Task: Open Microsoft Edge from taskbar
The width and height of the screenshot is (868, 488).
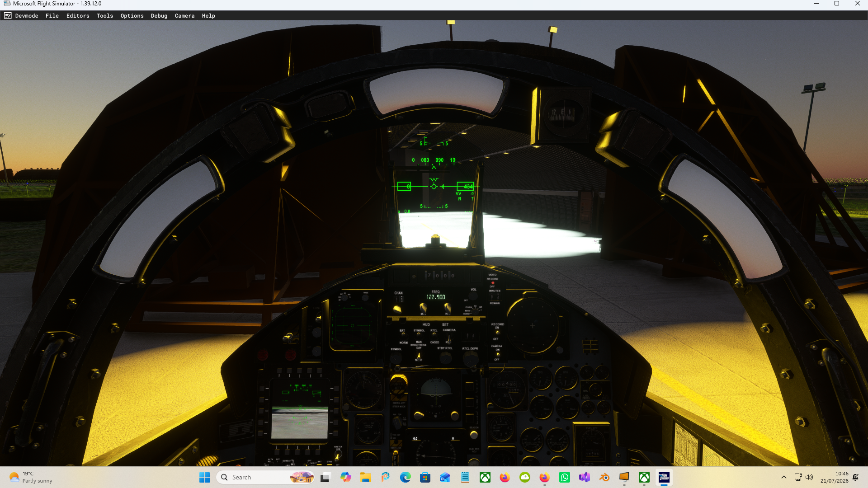Action: (x=405, y=477)
